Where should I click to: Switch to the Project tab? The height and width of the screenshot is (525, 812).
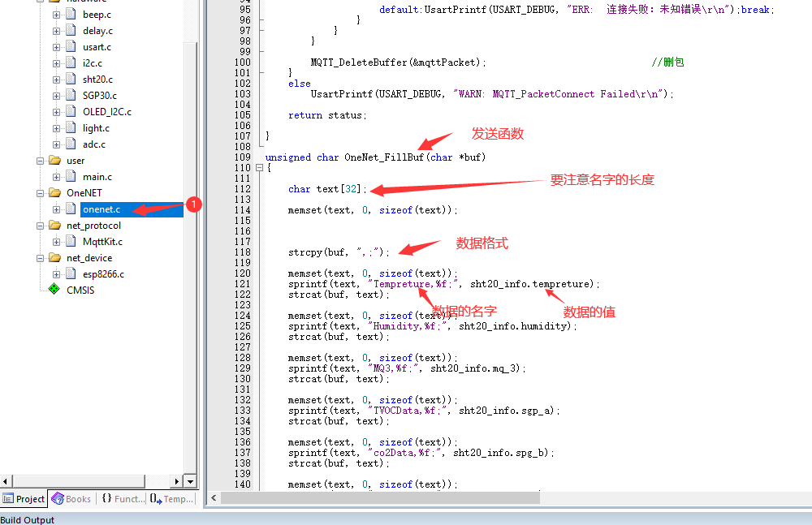coord(24,498)
